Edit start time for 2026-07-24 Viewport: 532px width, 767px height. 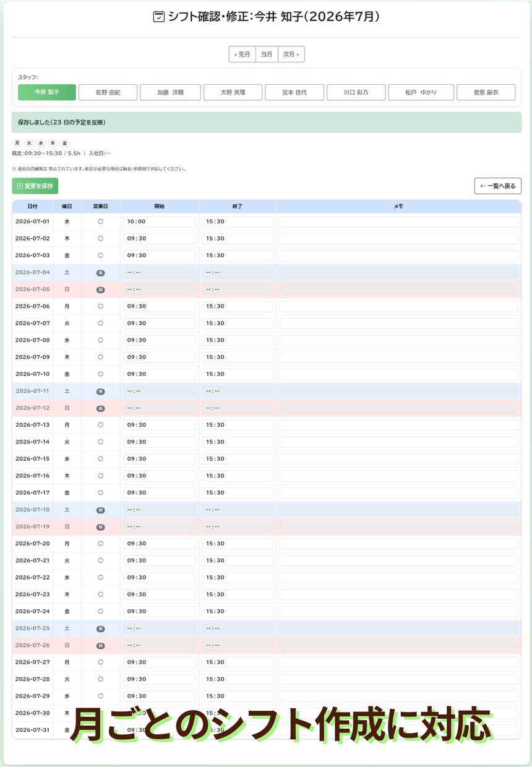click(160, 612)
